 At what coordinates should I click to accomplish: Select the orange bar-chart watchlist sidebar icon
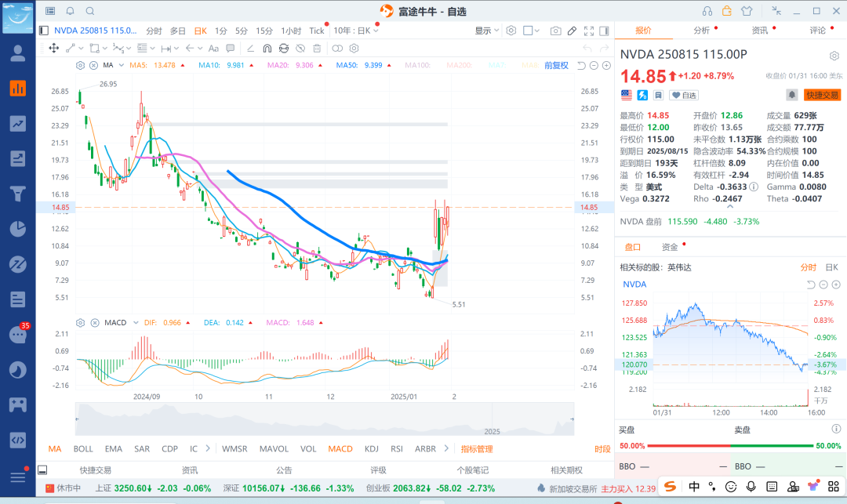coord(18,88)
